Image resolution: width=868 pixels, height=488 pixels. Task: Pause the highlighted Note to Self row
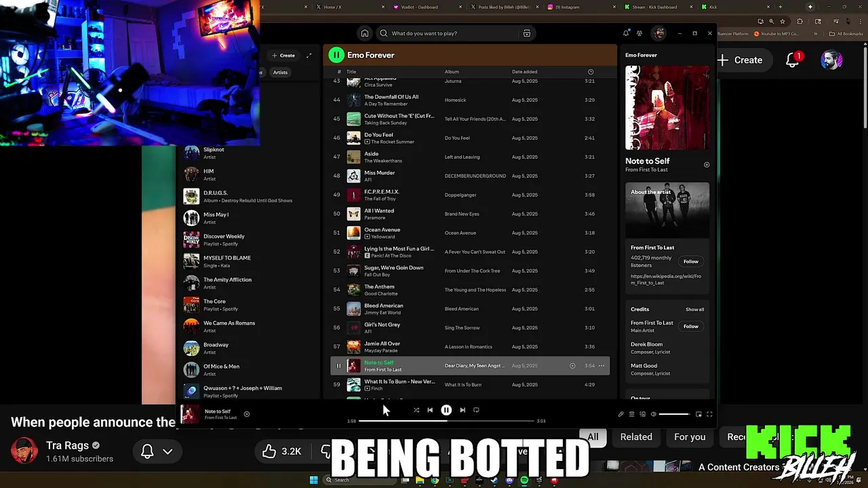[338, 366]
